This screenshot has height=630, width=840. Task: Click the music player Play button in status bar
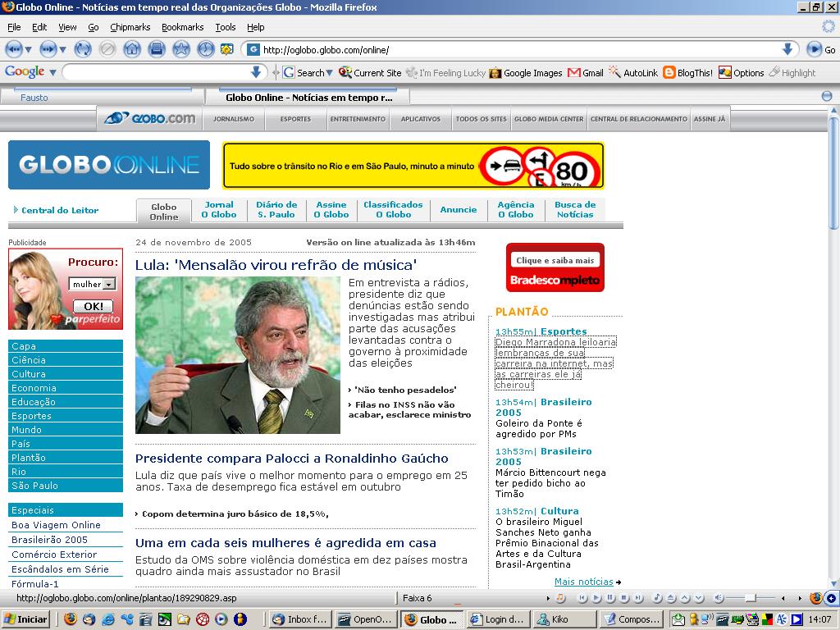tap(597, 598)
